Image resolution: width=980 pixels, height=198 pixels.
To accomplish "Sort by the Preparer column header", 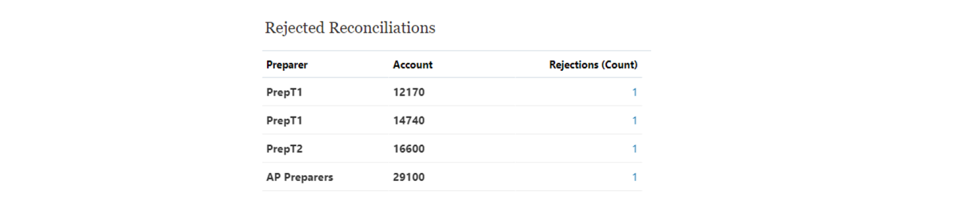I will (287, 65).
